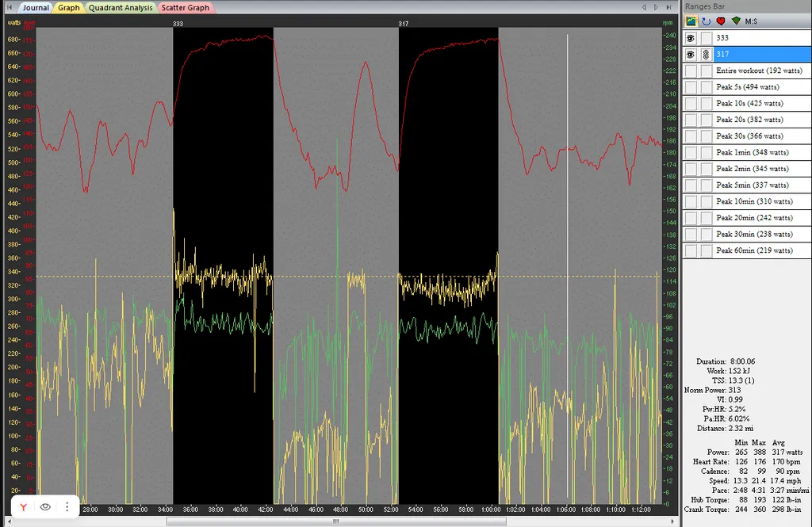Open the three-dot menu in floating toolbar
Screen dimensions: 812x527
(67, 506)
